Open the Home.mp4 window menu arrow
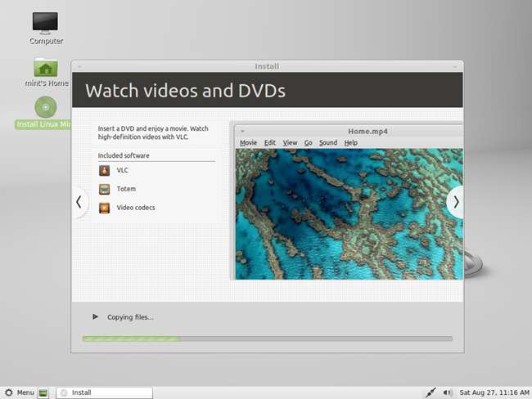Viewport: 532px width, 399px height. (x=242, y=131)
